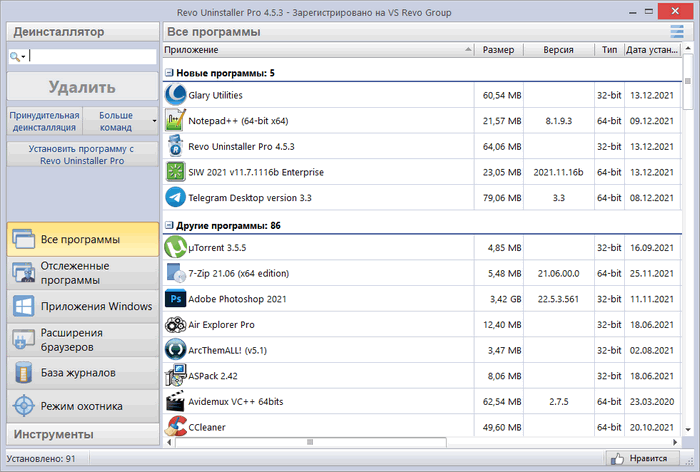This screenshot has height=472, width=700.
Task: Click the magnifier search icon
Action: tap(15, 56)
